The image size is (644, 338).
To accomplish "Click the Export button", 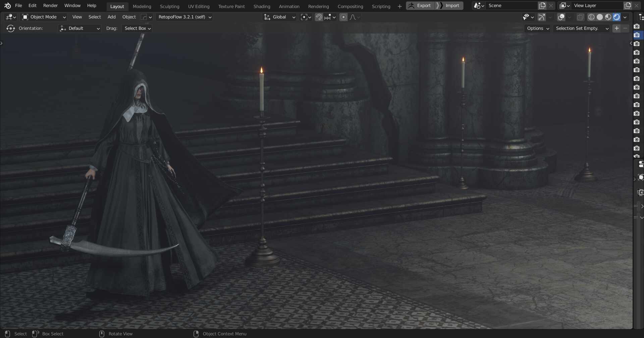I will click(x=420, y=6).
